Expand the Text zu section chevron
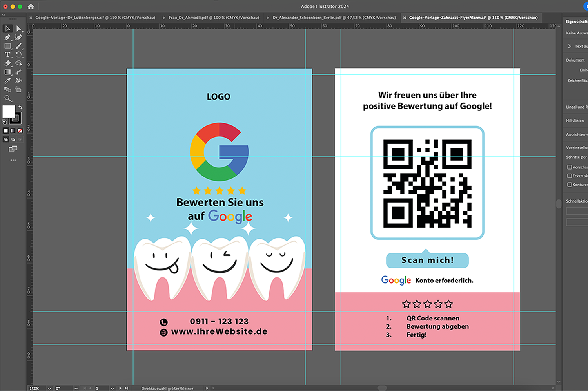 point(570,46)
